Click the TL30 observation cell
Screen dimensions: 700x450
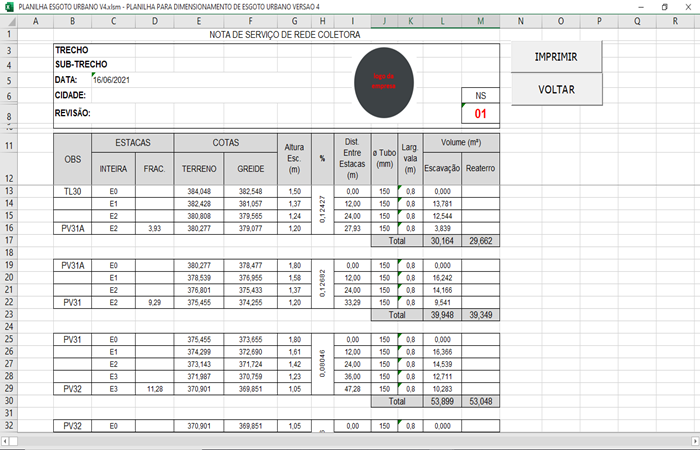click(73, 190)
